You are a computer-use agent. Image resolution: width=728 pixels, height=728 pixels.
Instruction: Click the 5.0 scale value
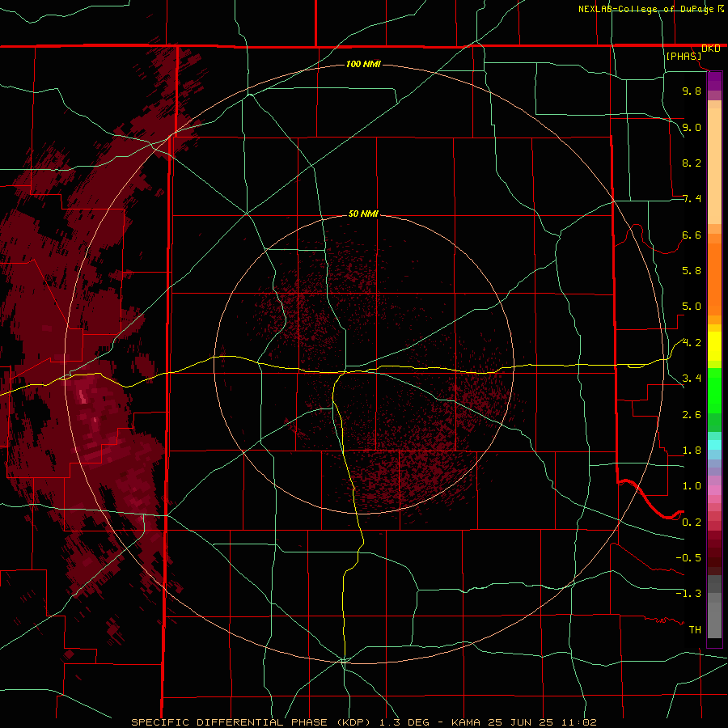pos(692,307)
